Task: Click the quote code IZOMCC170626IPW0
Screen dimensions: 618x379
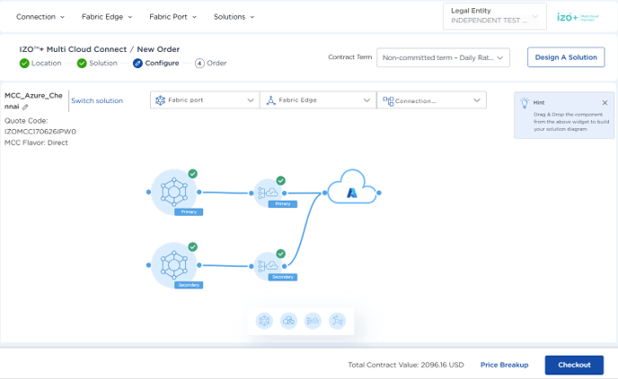Action: (40, 132)
